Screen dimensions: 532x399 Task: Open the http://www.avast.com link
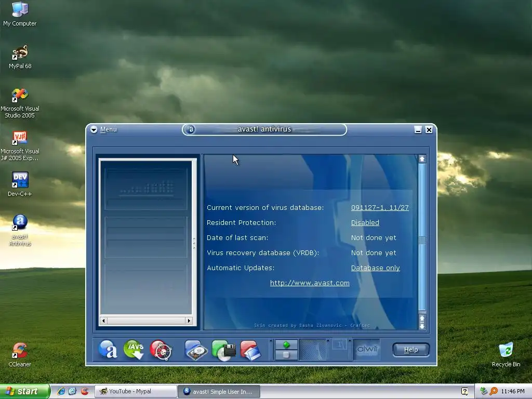tap(310, 283)
